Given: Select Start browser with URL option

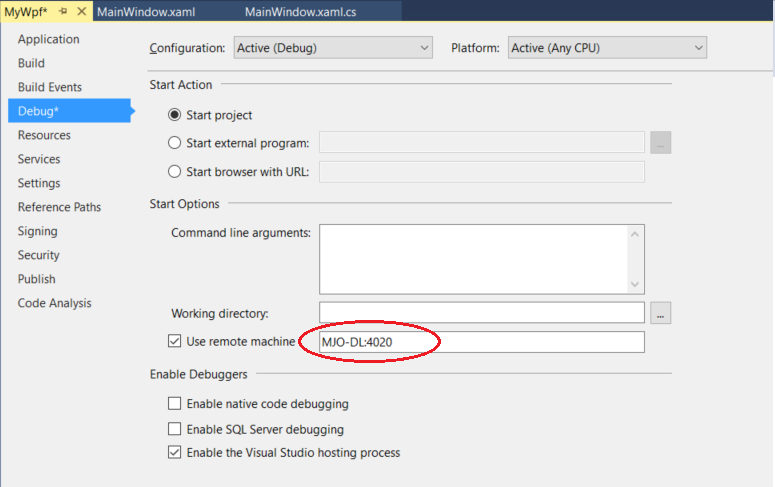Looking at the screenshot, I should click(x=175, y=171).
